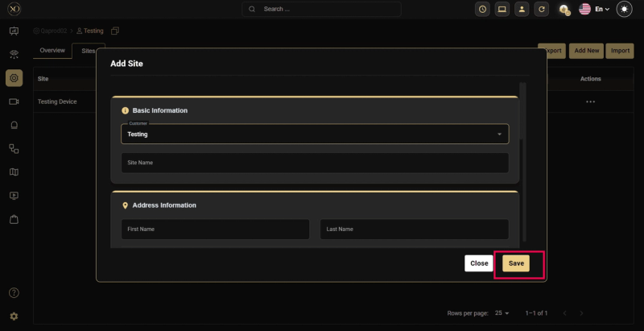Open bottom settings gear icon in sidebar

point(14,317)
